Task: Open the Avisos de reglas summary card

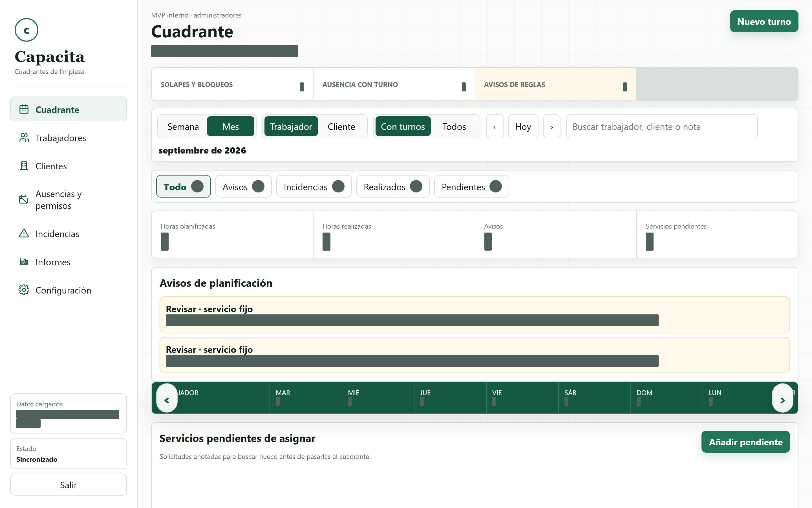Action: (556, 84)
